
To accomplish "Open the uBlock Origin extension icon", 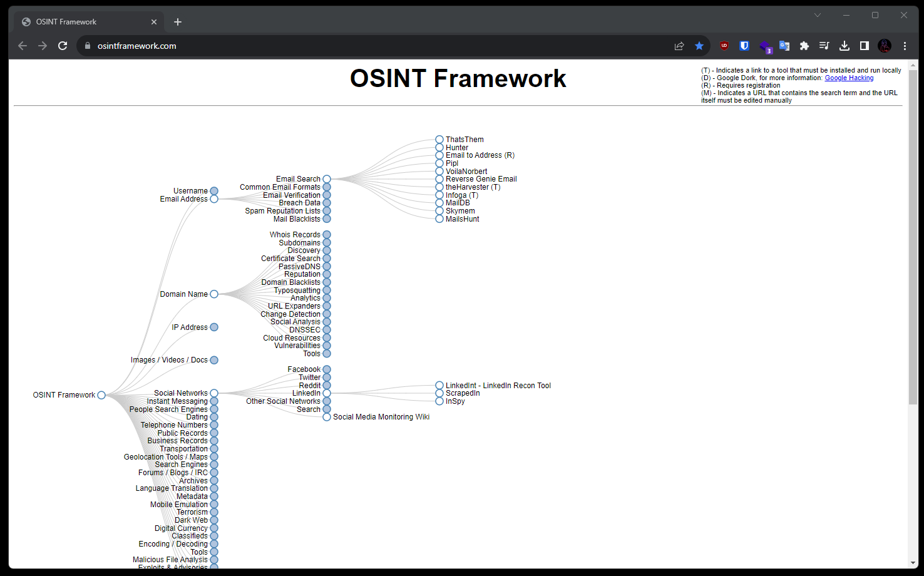I will [724, 46].
